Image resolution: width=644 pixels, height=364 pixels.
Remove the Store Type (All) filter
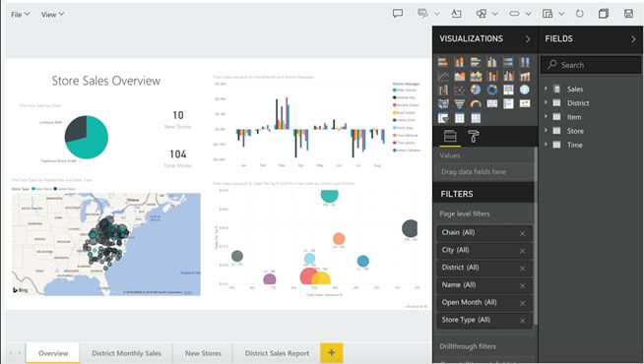(523, 321)
